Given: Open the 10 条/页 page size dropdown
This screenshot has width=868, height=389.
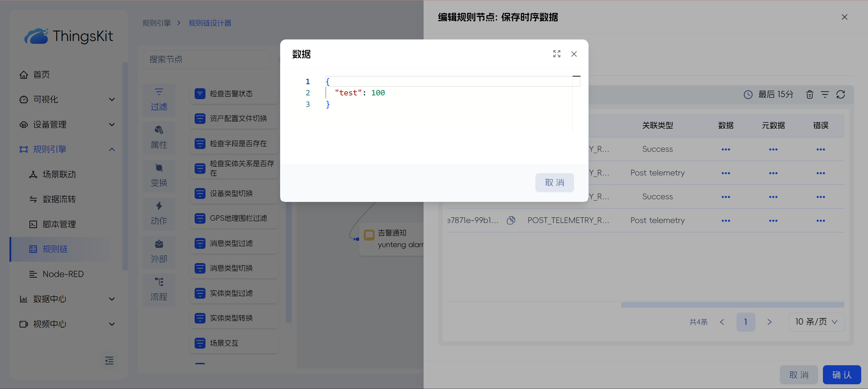Looking at the screenshot, I should click(x=816, y=322).
